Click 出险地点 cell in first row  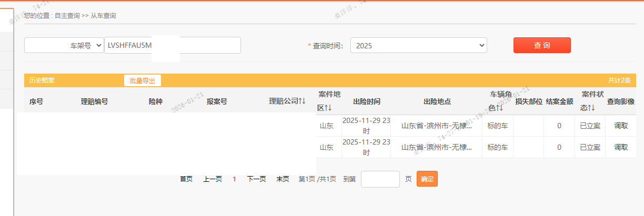click(x=436, y=126)
